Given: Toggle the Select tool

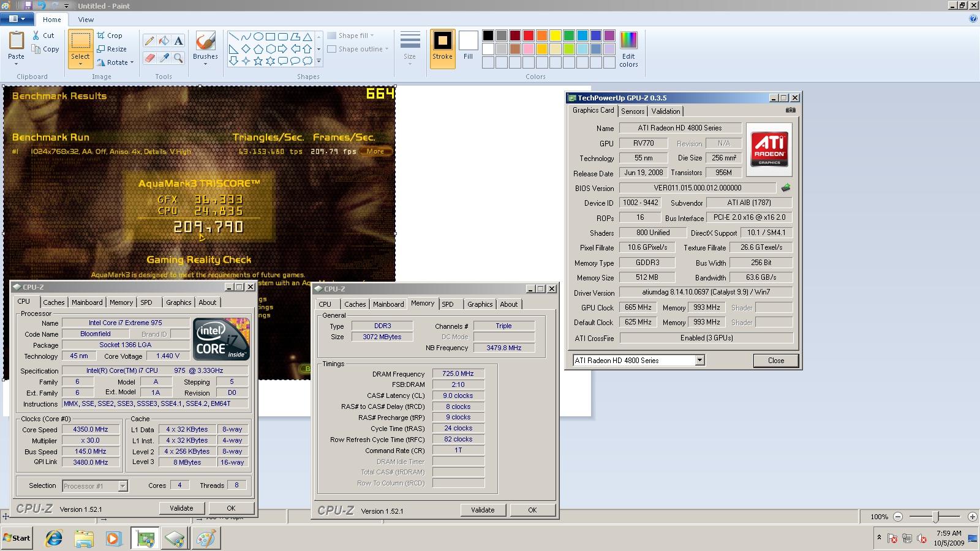Looking at the screenshot, I should pos(80,48).
